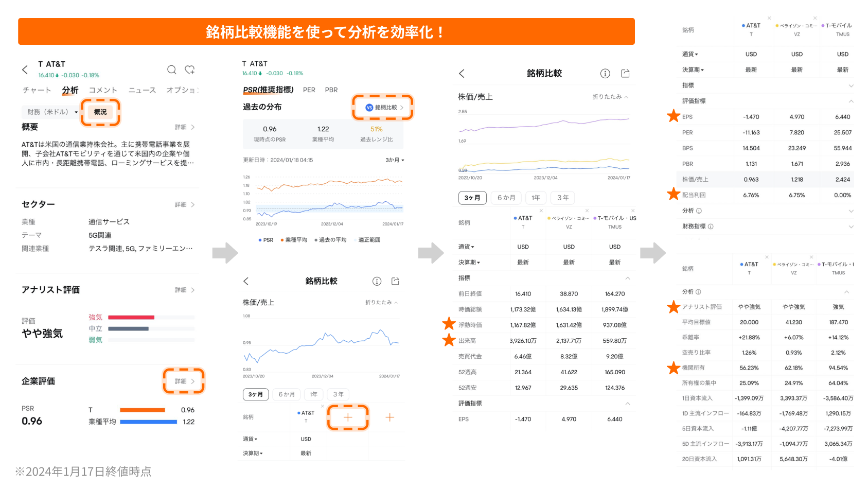Select the PBR valuation tab
The height and width of the screenshot is (488, 868).
[331, 90]
